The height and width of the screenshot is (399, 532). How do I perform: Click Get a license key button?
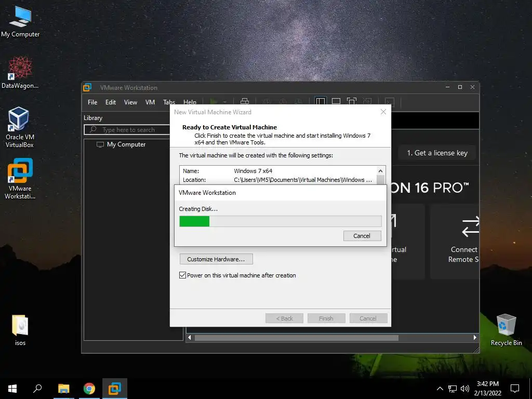click(x=437, y=153)
